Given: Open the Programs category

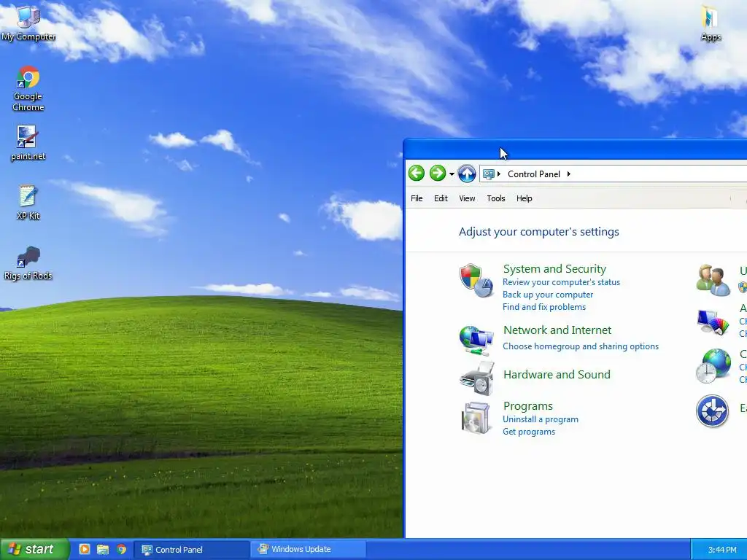Looking at the screenshot, I should coord(528,406).
